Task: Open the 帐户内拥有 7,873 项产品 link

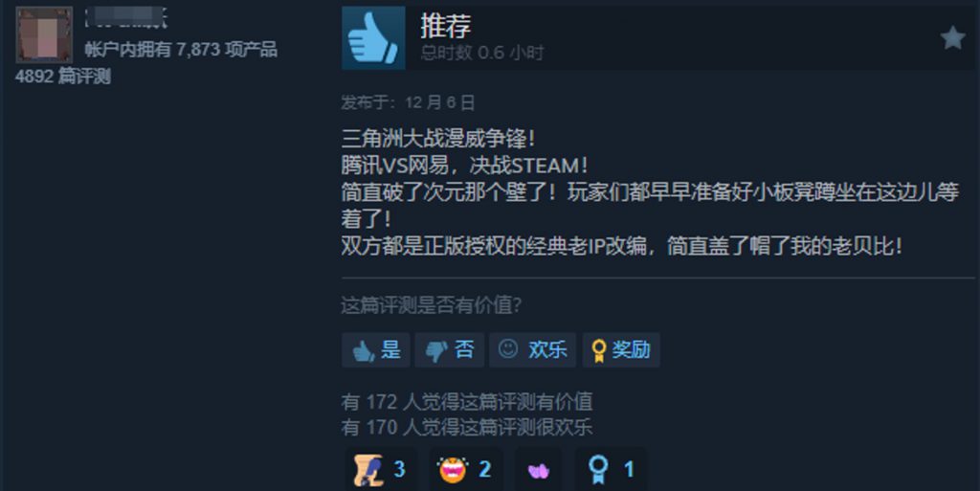Action: [181, 50]
